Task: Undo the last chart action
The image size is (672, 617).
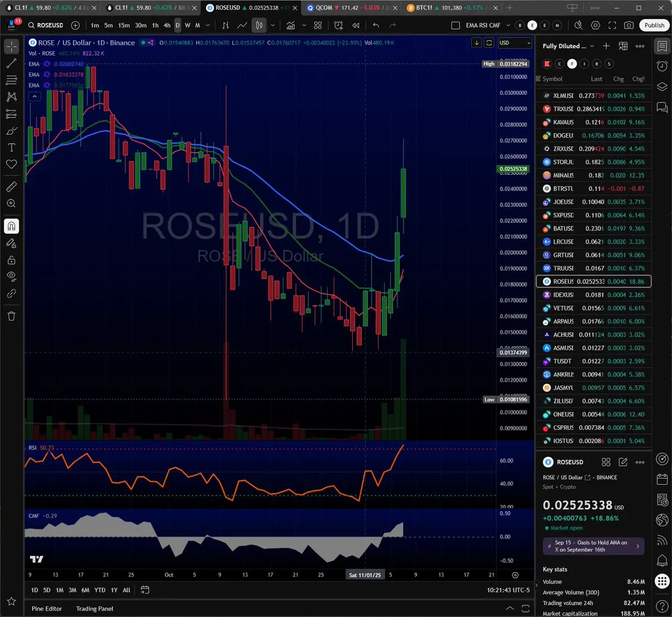Action: click(x=376, y=25)
